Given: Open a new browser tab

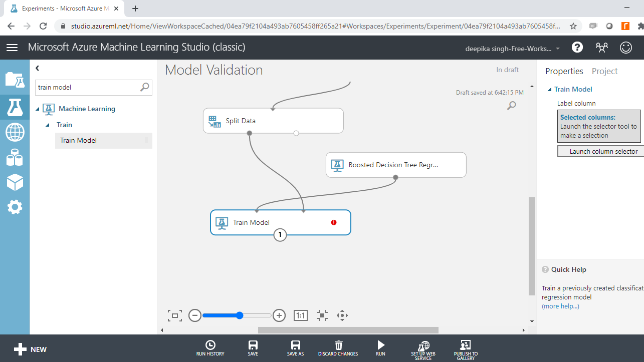Looking at the screenshot, I should coord(135,9).
